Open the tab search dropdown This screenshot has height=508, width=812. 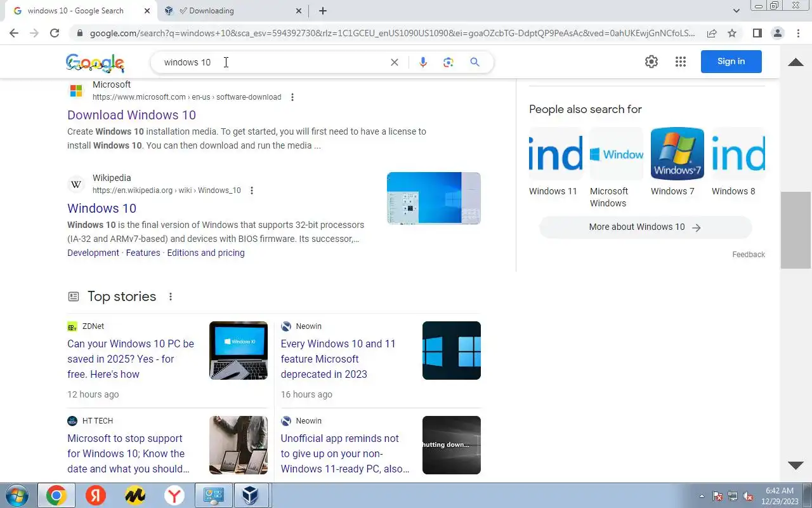tap(737, 11)
